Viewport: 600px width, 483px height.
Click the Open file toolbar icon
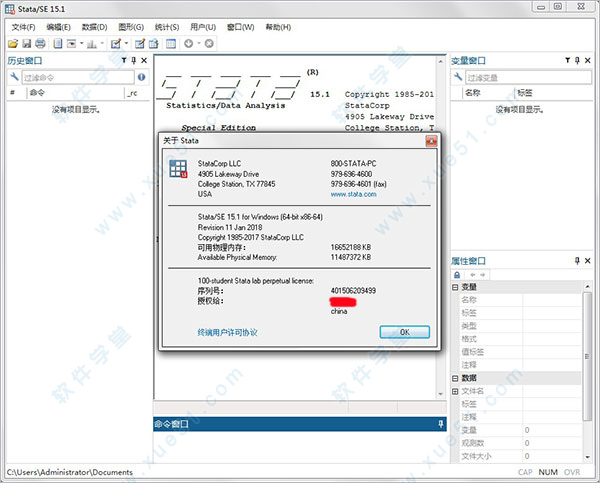point(13,44)
